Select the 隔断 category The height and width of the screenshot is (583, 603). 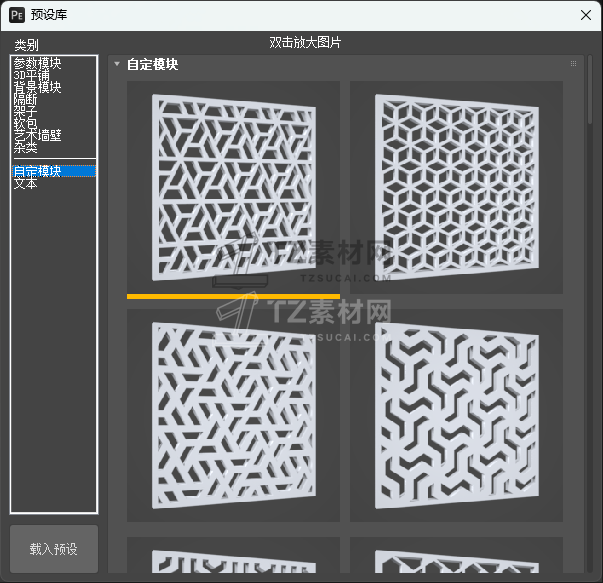pyautogui.click(x=25, y=99)
